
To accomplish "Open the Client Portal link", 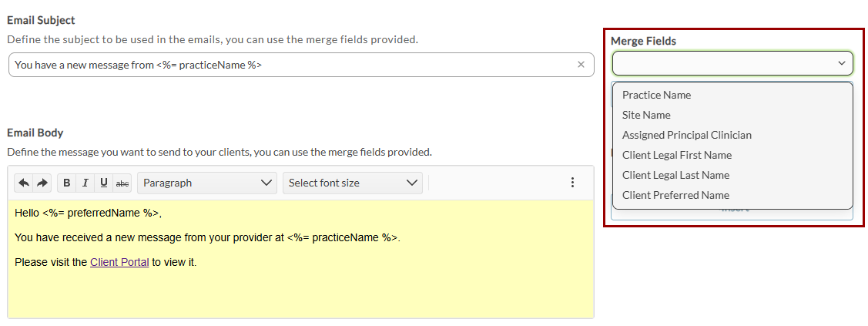I will coord(119,262).
